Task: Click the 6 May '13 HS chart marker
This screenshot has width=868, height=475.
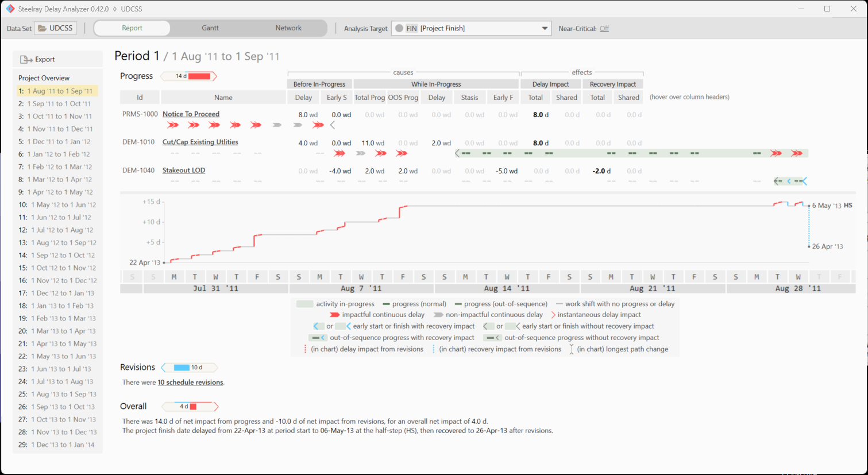Action: [809, 206]
